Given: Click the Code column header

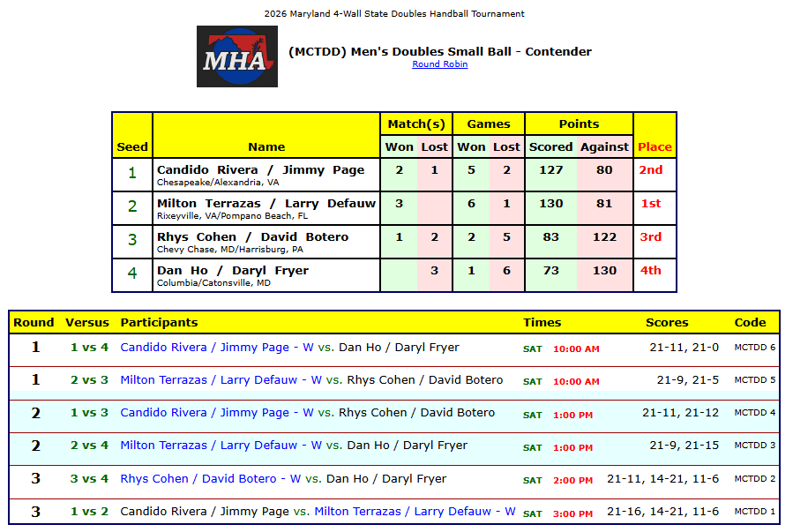Looking at the screenshot, I should pyautogui.click(x=750, y=323).
